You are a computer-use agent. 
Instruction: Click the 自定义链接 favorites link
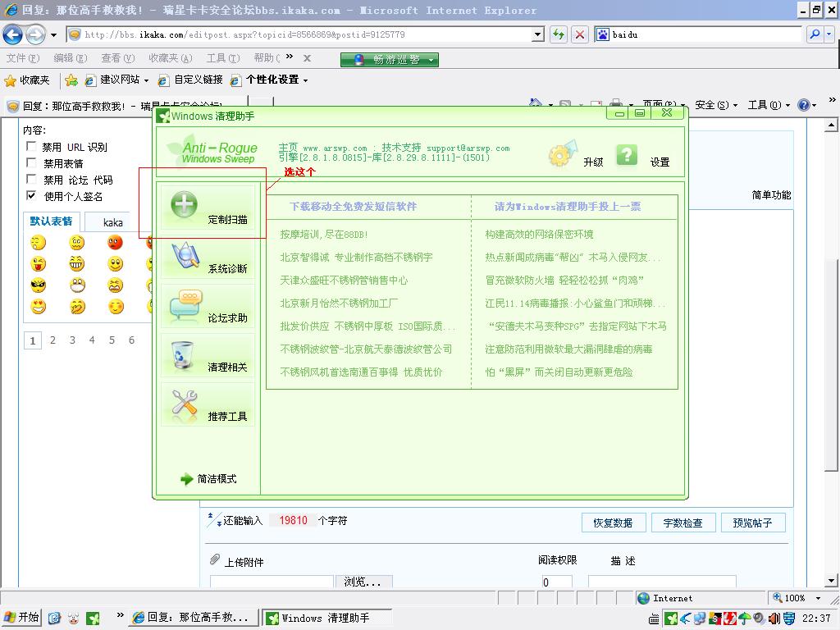pos(190,80)
